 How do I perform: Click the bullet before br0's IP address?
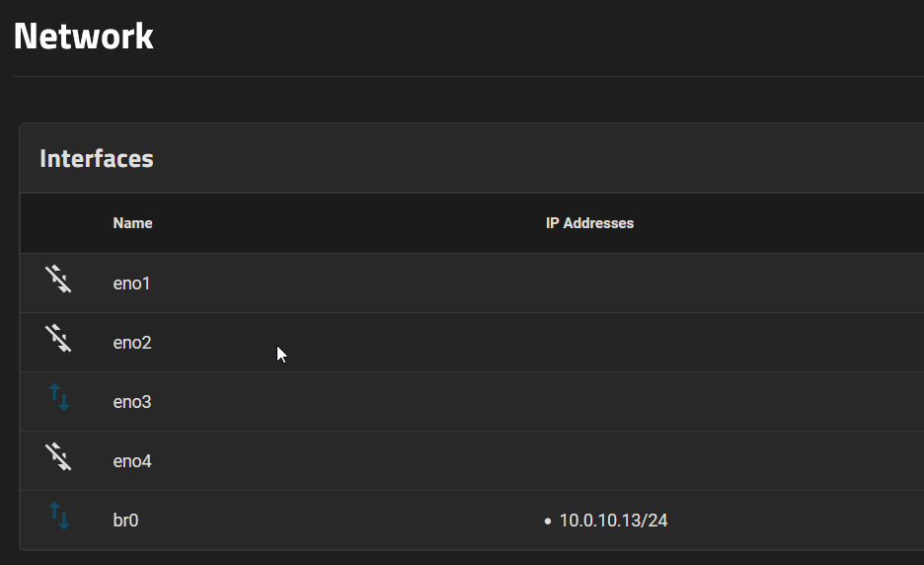pos(548,521)
